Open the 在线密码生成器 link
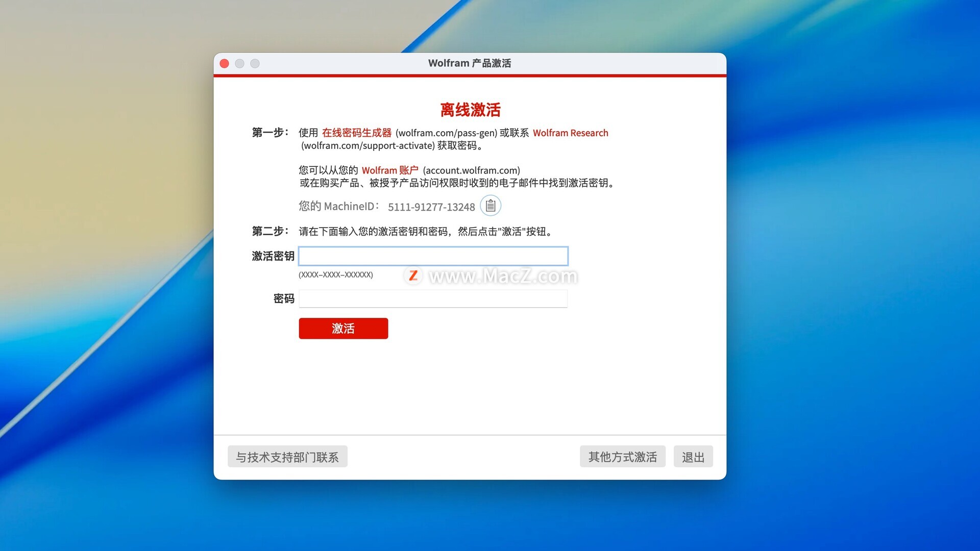Image resolution: width=980 pixels, height=551 pixels. [357, 133]
